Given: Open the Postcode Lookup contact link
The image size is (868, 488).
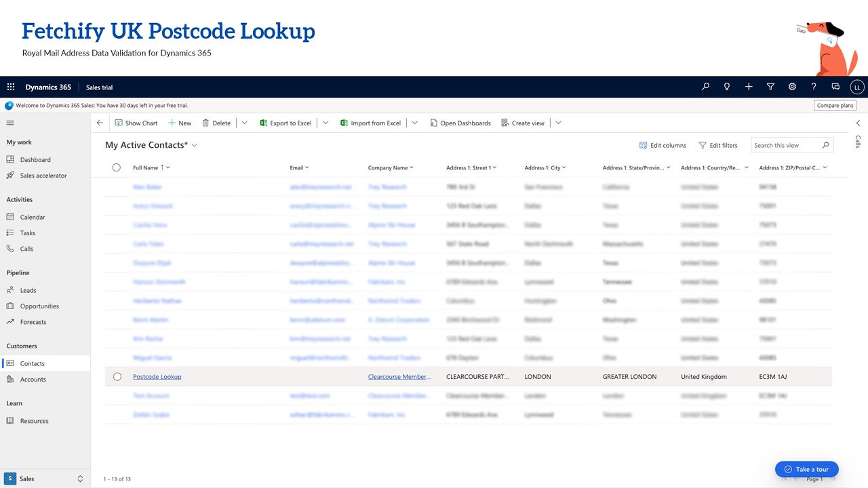Looking at the screenshot, I should click(x=157, y=376).
